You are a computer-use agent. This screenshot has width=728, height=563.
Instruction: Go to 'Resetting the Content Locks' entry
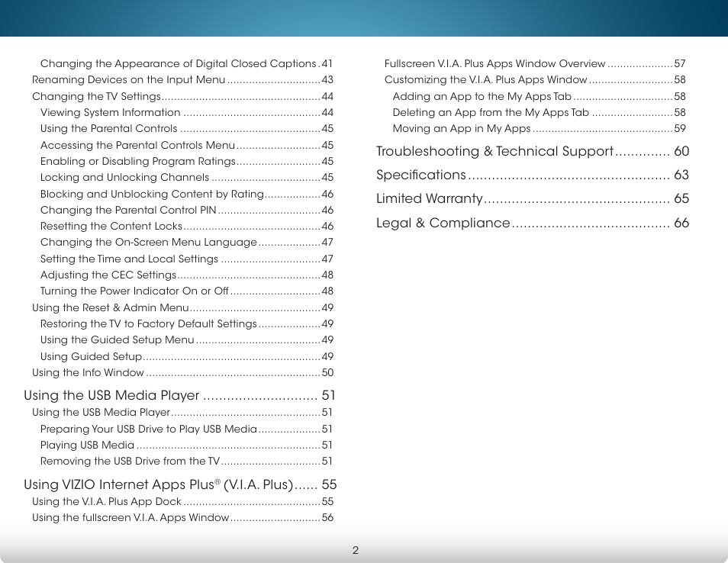click(187, 226)
